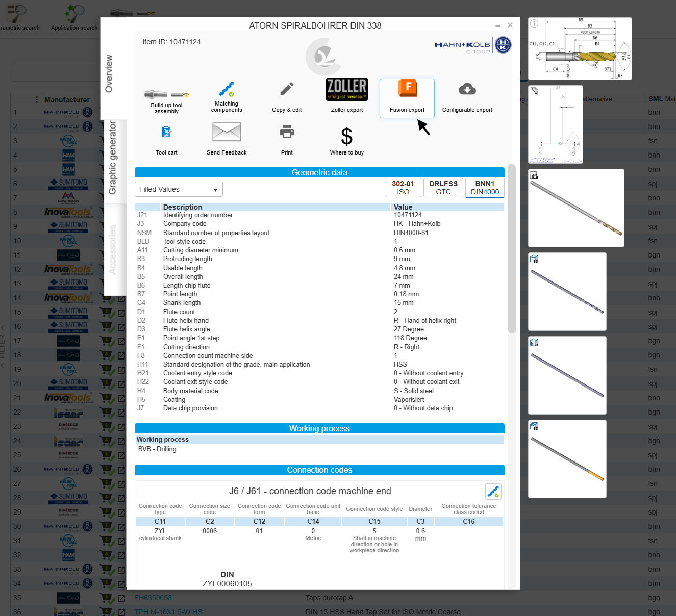Click the open-external icon in row 35

tap(121, 598)
